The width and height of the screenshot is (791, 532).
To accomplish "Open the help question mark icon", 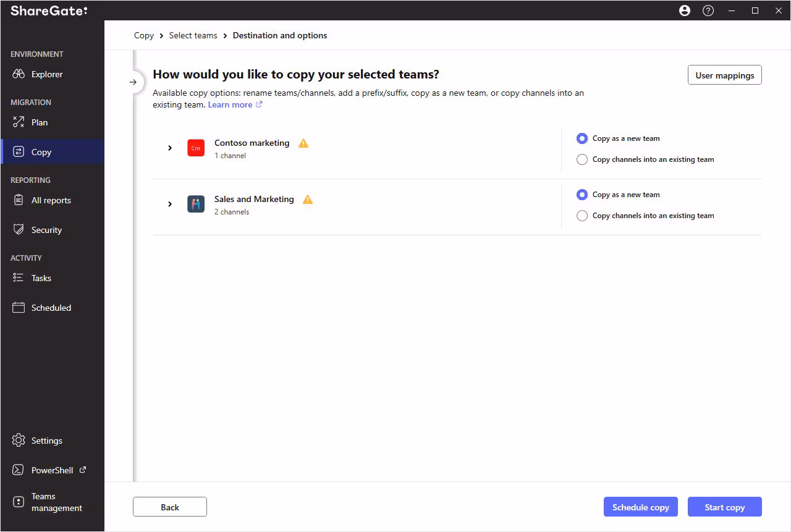I will [708, 11].
